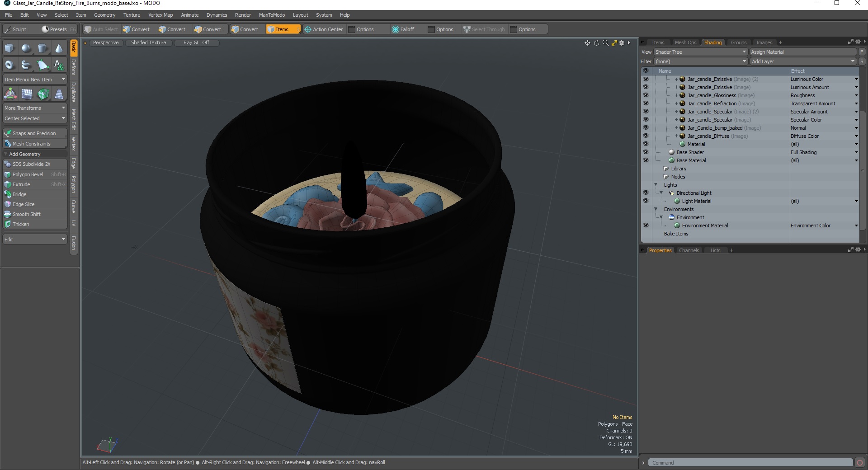Select the Cone primitive tool
The height and width of the screenshot is (470, 868).
tap(59, 48)
